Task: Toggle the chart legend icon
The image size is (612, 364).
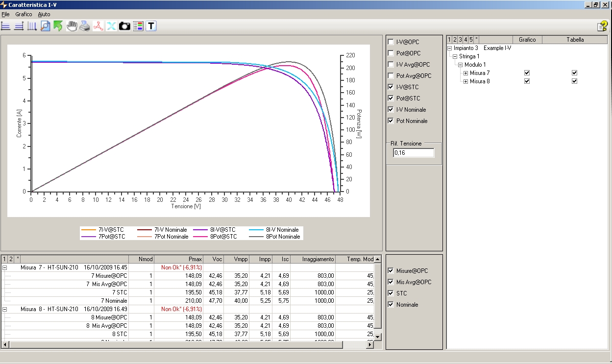Action: [138, 26]
